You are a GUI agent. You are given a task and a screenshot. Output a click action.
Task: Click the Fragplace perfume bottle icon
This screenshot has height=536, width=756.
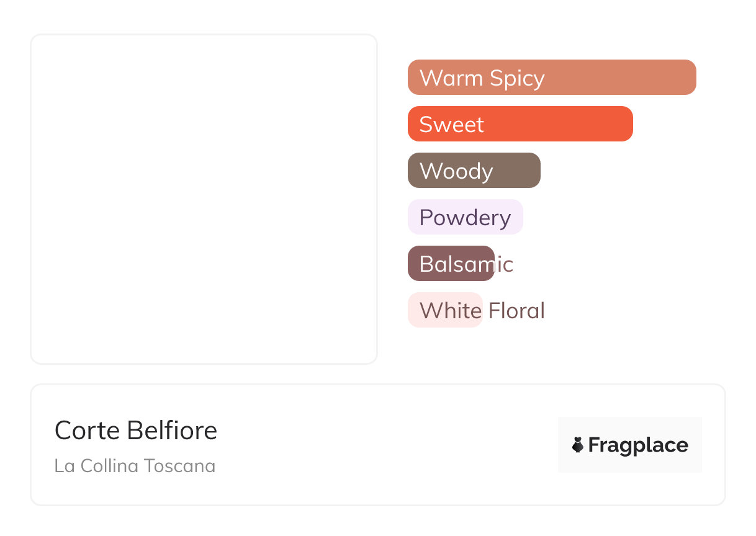[x=578, y=445]
